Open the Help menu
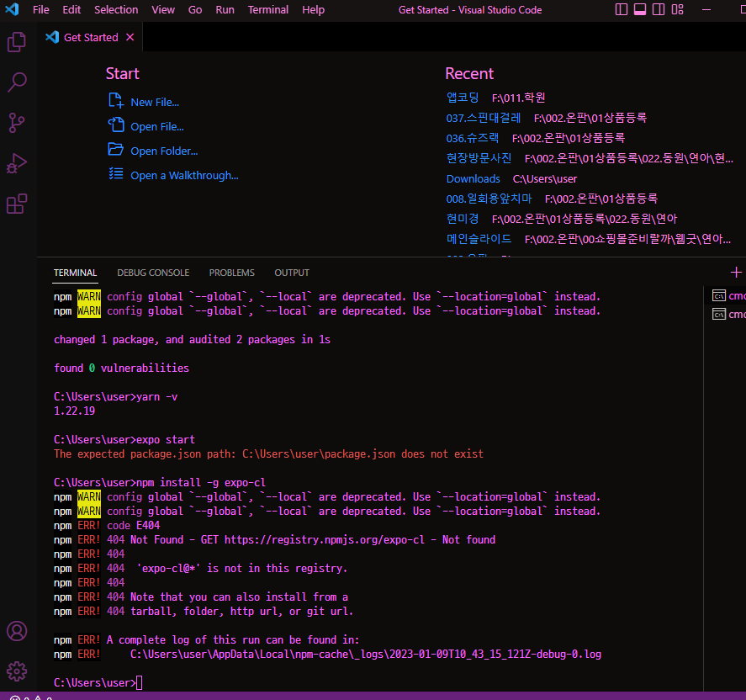Screen dimensions: 746x700 (x=314, y=9)
